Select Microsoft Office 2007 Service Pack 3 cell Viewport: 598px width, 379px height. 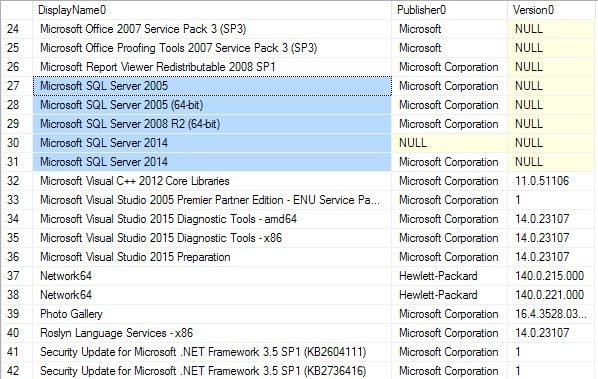(x=212, y=29)
